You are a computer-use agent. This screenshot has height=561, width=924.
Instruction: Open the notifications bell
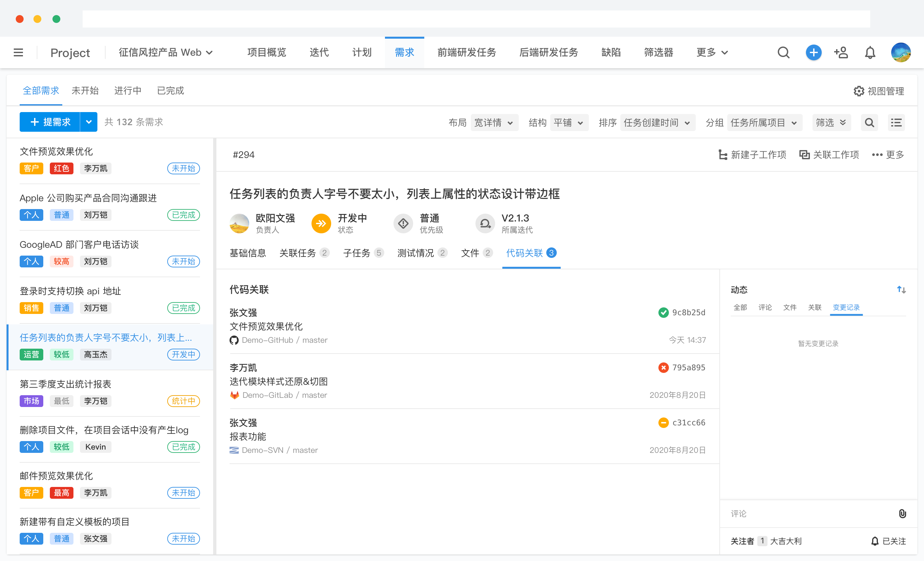click(x=870, y=52)
